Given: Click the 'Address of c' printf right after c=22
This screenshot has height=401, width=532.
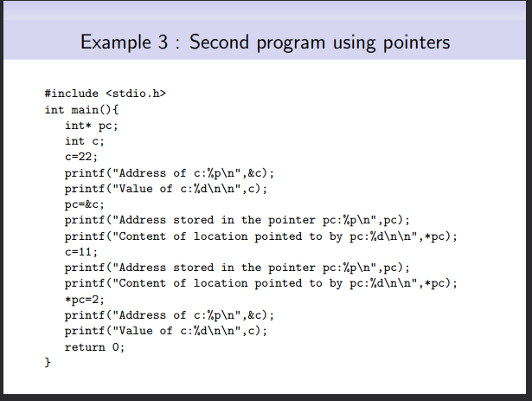Looking at the screenshot, I should pyautogui.click(x=170, y=173).
